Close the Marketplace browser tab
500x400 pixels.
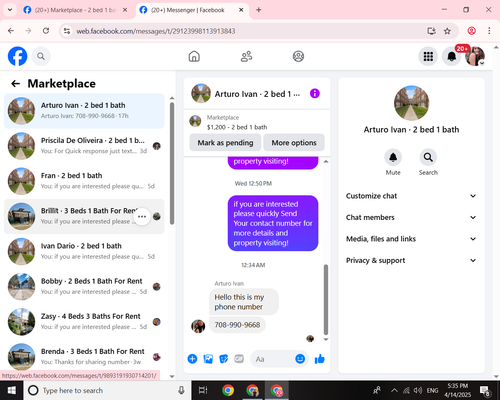(x=125, y=10)
